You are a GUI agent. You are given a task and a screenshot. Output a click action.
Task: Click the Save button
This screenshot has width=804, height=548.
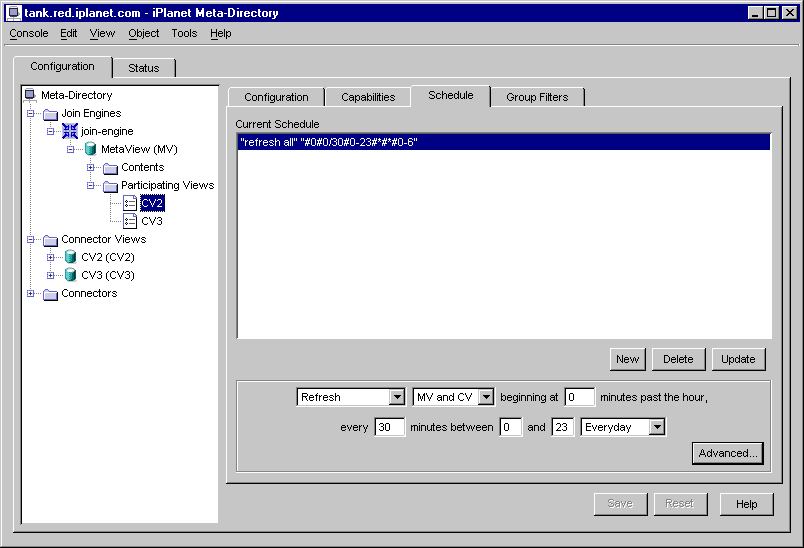pyautogui.click(x=620, y=504)
